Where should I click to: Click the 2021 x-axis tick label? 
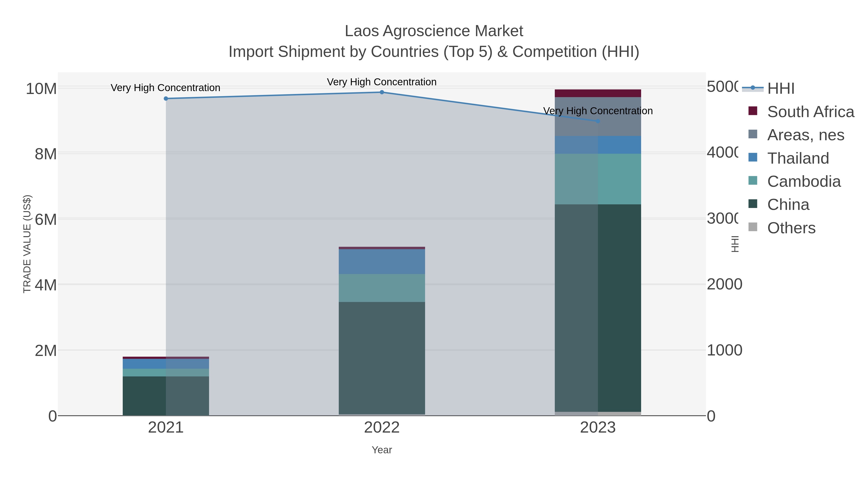tap(166, 428)
